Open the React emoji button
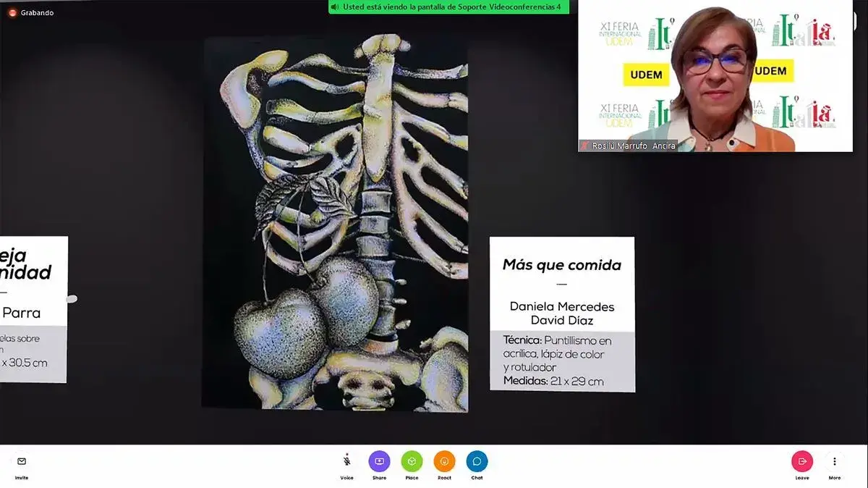Image resolution: width=868 pixels, height=488 pixels. (444, 461)
